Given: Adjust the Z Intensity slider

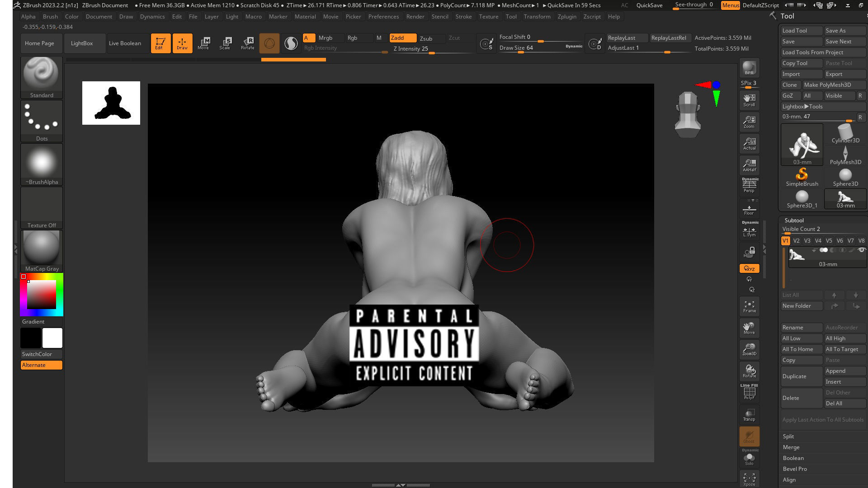Looking at the screenshot, I should pyautogui.click(x=432, y=49).
